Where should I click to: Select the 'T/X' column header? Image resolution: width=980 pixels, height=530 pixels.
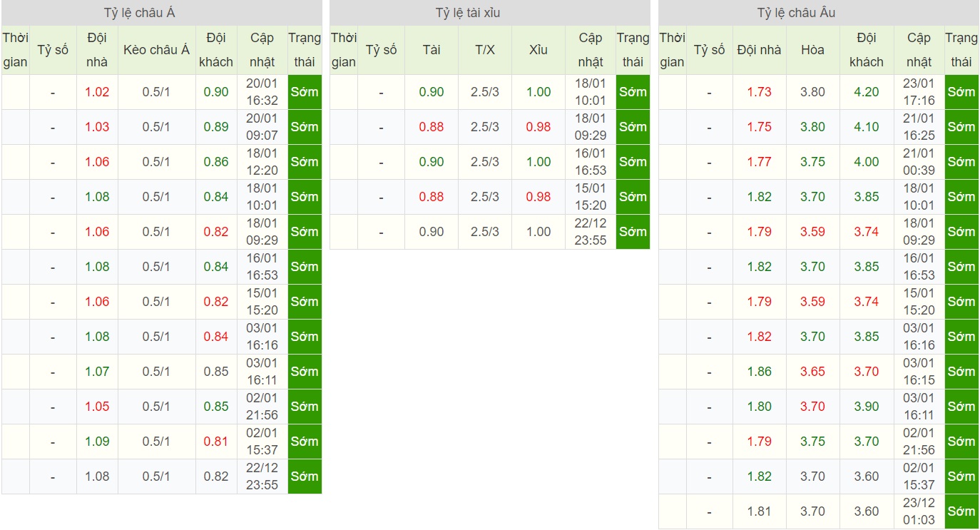(485, 50)
